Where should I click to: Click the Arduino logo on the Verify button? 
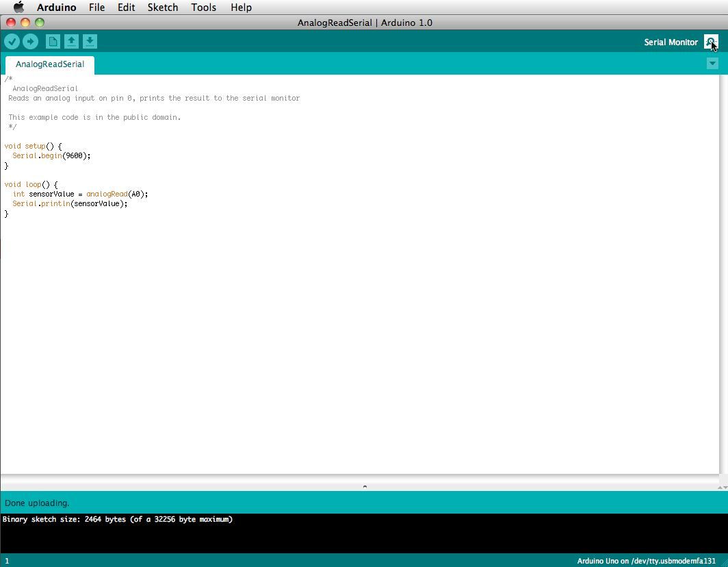tap(12, 41)
